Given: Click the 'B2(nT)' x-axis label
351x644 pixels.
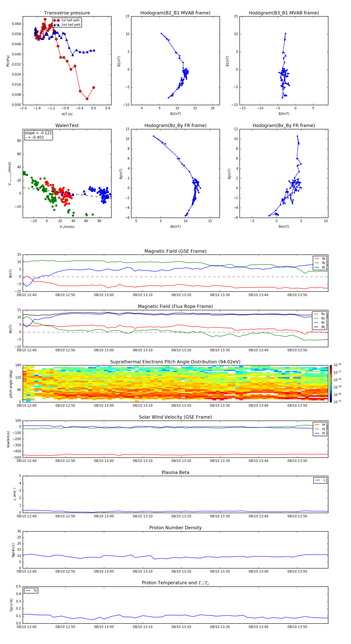Looking at the screenshot, I should [175, 114].
